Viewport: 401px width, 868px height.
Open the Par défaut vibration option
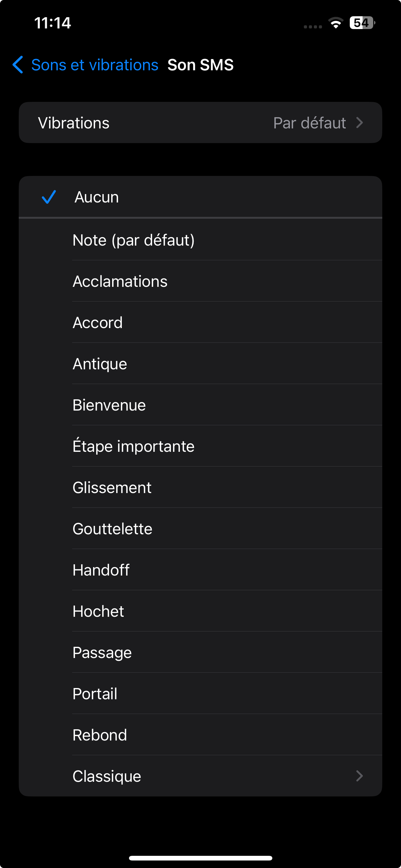[x=309, y=123]
